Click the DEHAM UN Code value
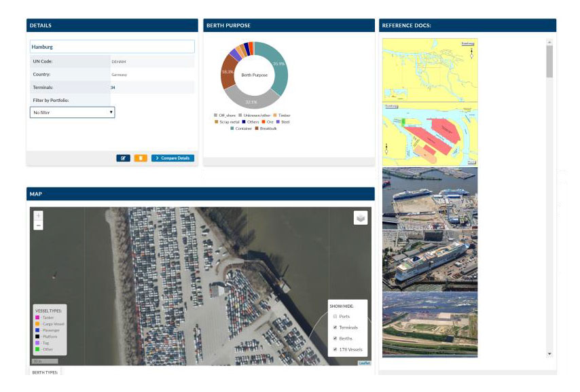This screenshot has width=580, height=392. pyautogui.click(x=119, y=62)
